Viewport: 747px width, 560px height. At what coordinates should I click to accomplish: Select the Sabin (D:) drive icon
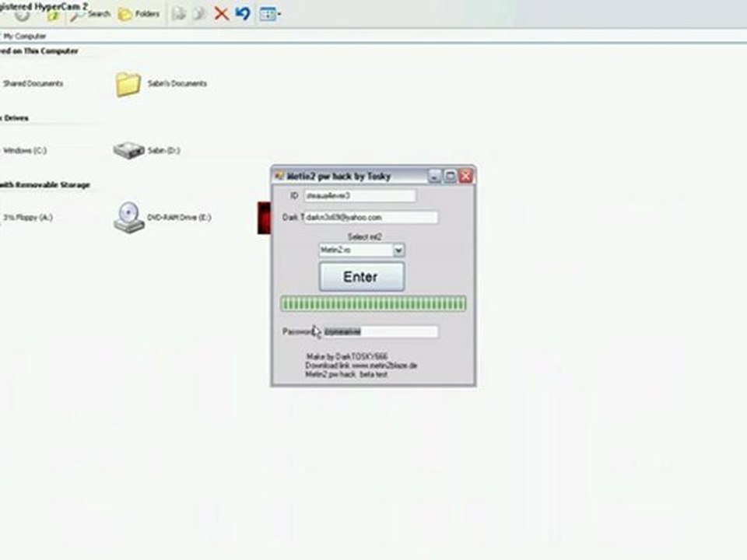click(x=128, y=150)
